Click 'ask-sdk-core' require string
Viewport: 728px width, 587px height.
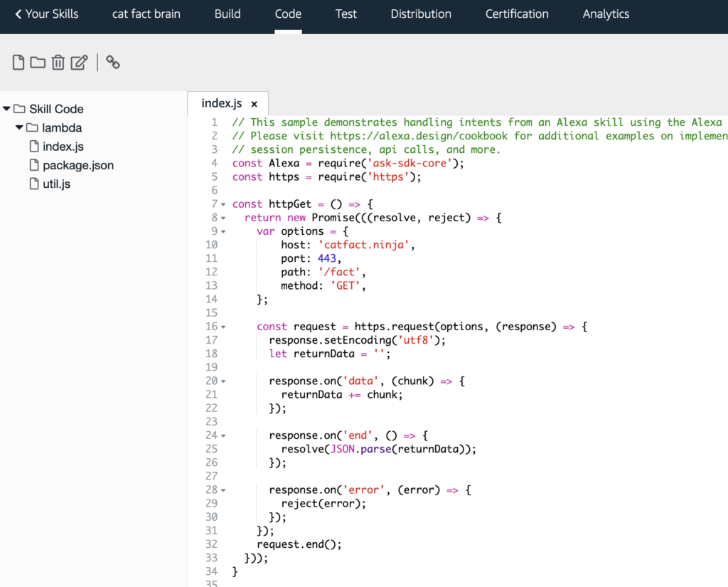pos(409,163)
